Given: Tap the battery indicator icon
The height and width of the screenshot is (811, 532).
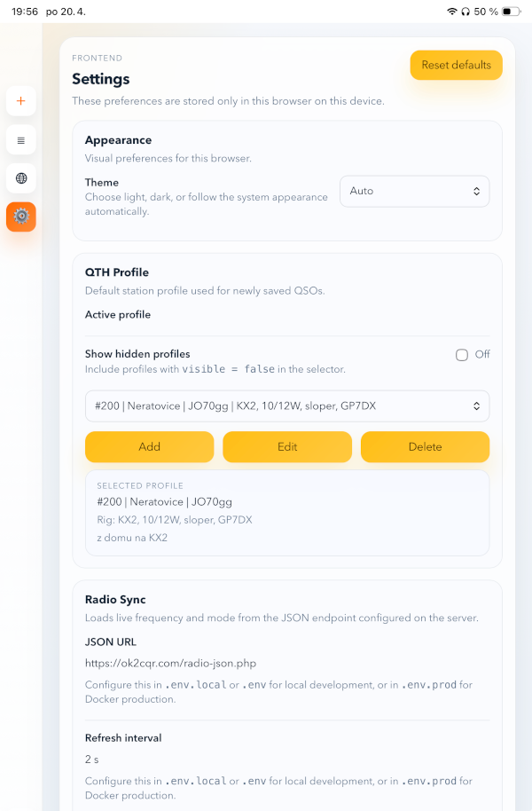Looking at the screenshot, I should click(512, 12).
